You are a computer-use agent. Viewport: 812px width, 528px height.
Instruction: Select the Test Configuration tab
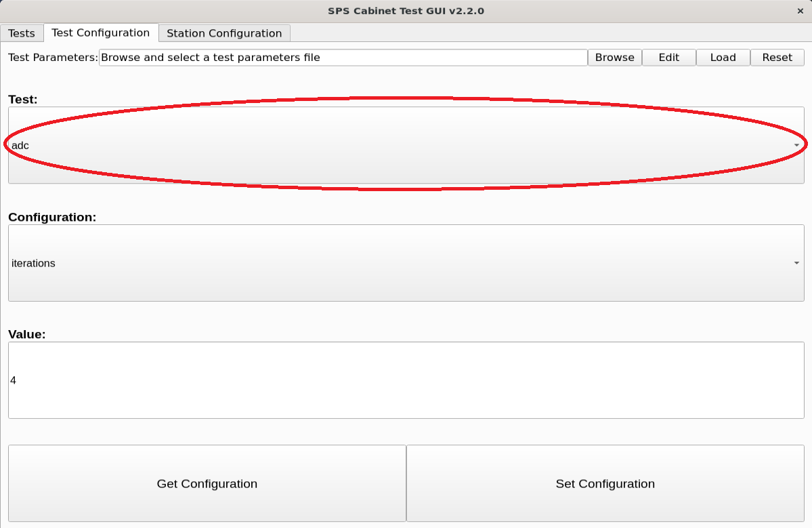102,33
